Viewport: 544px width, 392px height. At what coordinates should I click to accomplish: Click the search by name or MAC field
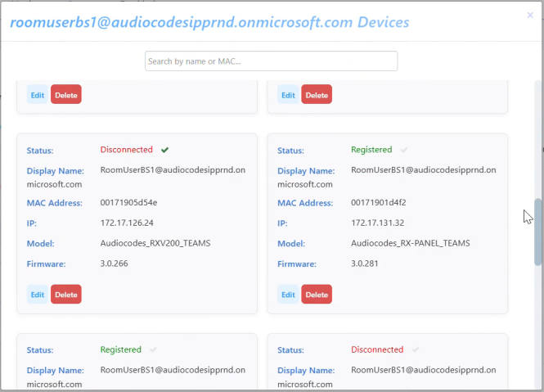coord(271,61)
